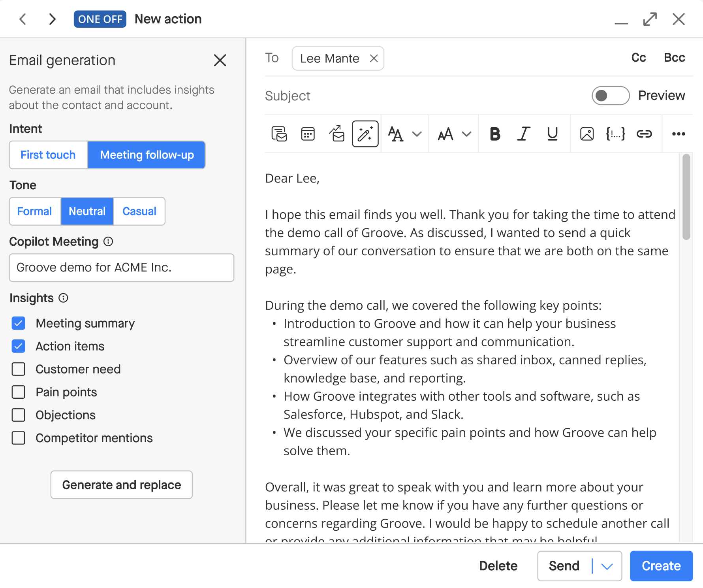Apply italic formatting
The image size is (703, 588).
pyautogui.click(x=523, y=134)
